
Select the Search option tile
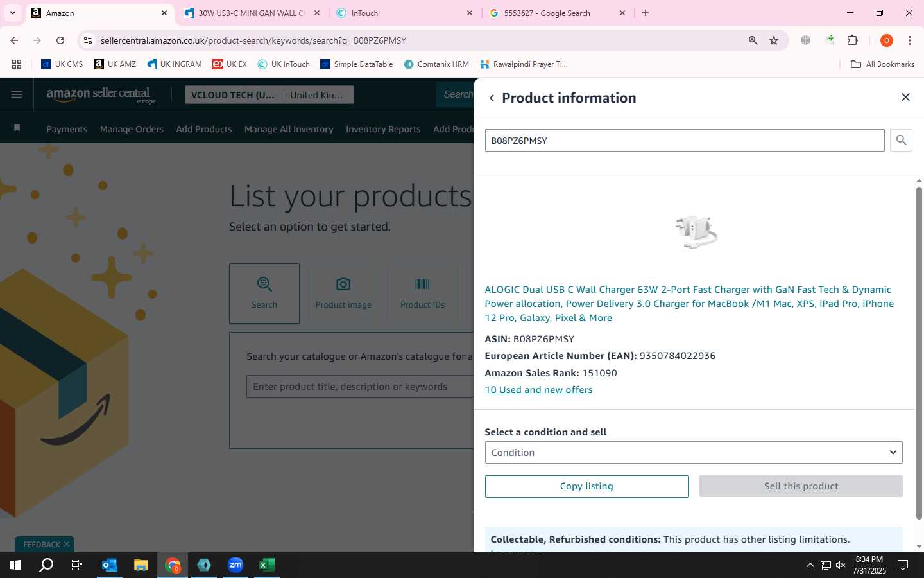264,293
